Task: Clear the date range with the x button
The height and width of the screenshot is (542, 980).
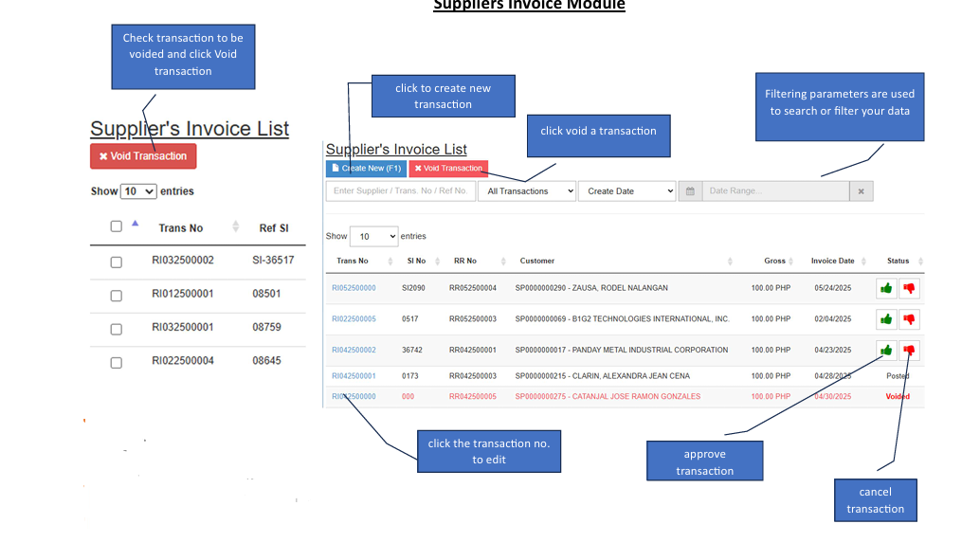Action: (x=862, y=191)
